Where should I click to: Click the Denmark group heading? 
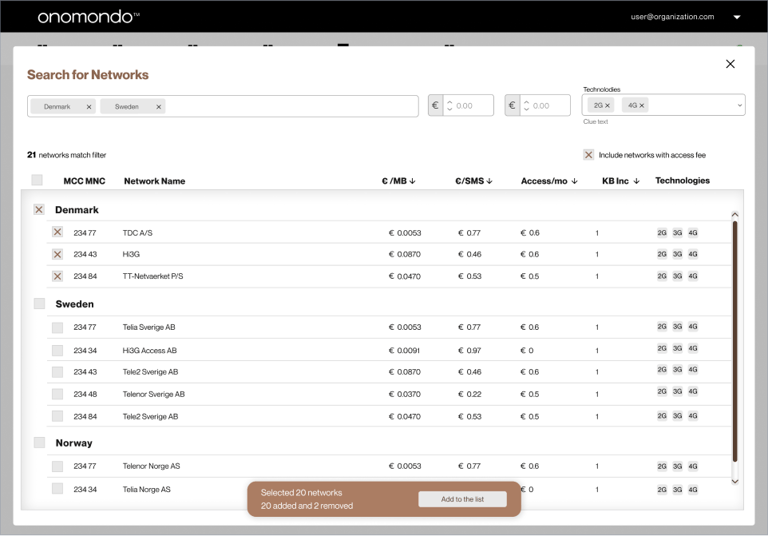coord(76,210)
